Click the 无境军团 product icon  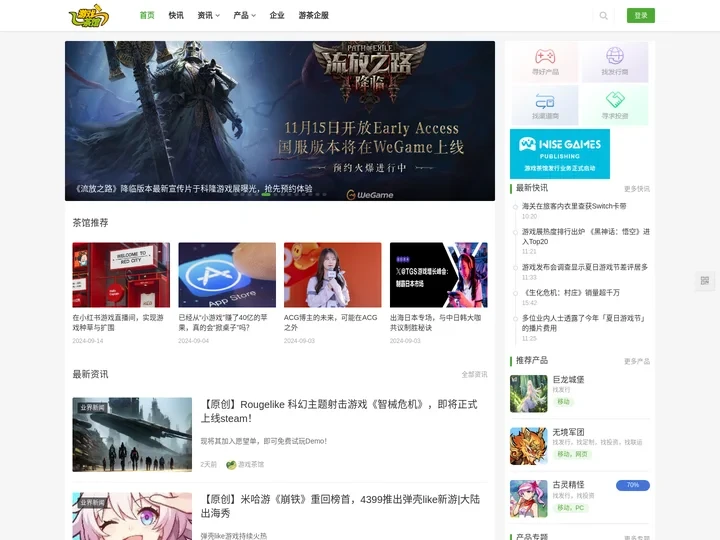tap(529, 446)
